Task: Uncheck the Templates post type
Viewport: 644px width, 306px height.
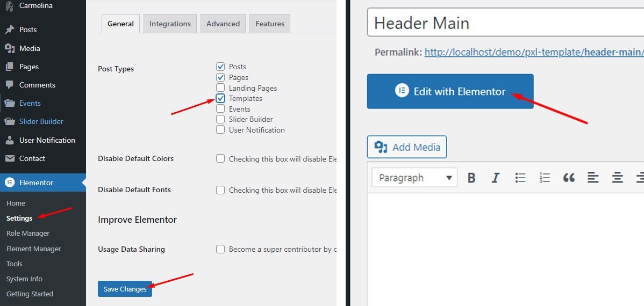Action: 220,98
